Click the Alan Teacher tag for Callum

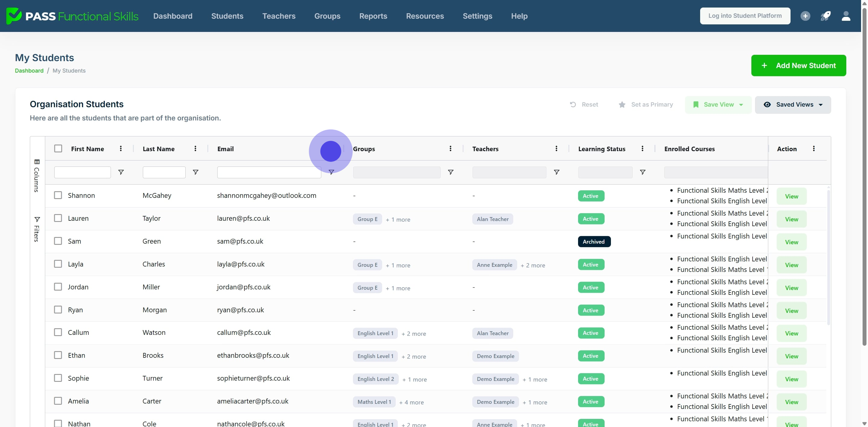pyautogui.click(x=492, y=333)
